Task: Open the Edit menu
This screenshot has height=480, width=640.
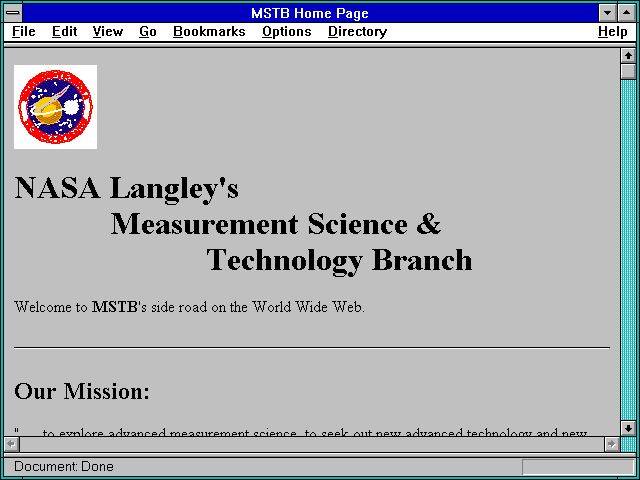Action: point(64,32)
